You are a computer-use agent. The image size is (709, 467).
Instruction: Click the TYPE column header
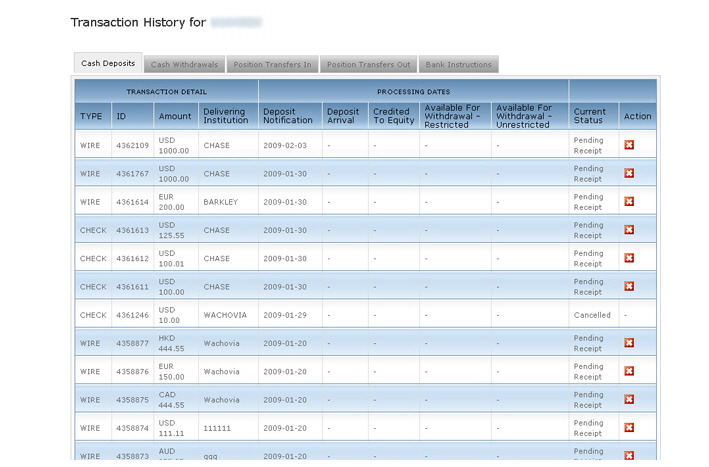coord(91,116)
